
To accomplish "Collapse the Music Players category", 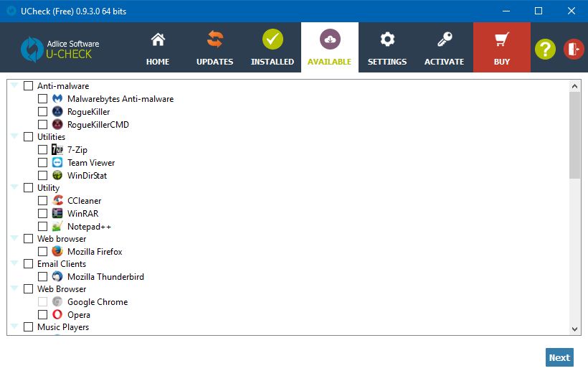I will tap(14, 326).
